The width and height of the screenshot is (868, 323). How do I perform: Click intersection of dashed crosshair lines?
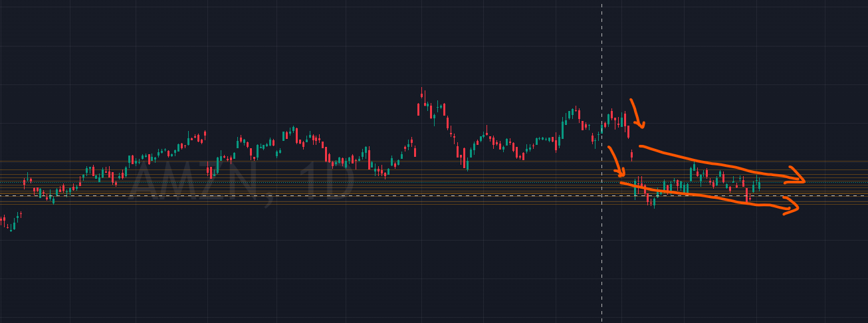(602, 195)
